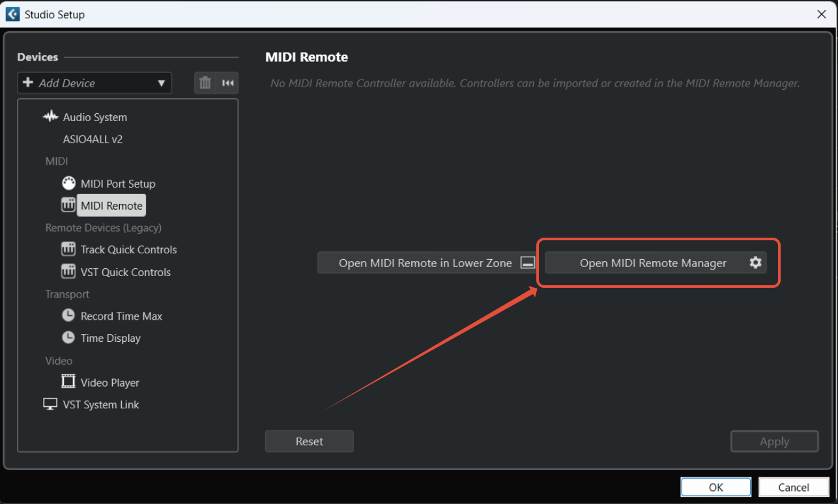Image resolution: width=838 pixels, height=504 pixels.
Task: Open the Add Device dropdown
Action: (94, 83)
